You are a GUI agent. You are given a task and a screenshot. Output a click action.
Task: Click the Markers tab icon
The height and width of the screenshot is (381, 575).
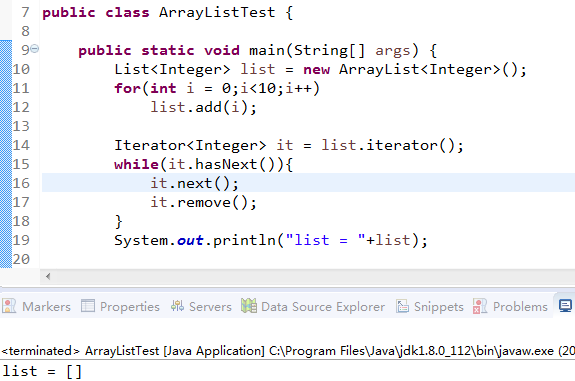pyautogui.click(x=9, y=305)
